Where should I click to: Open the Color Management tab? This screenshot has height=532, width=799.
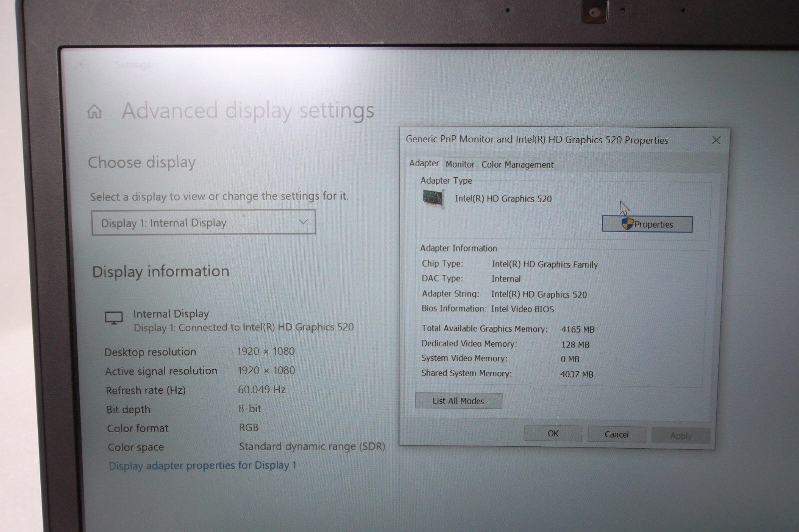point(517,165)
